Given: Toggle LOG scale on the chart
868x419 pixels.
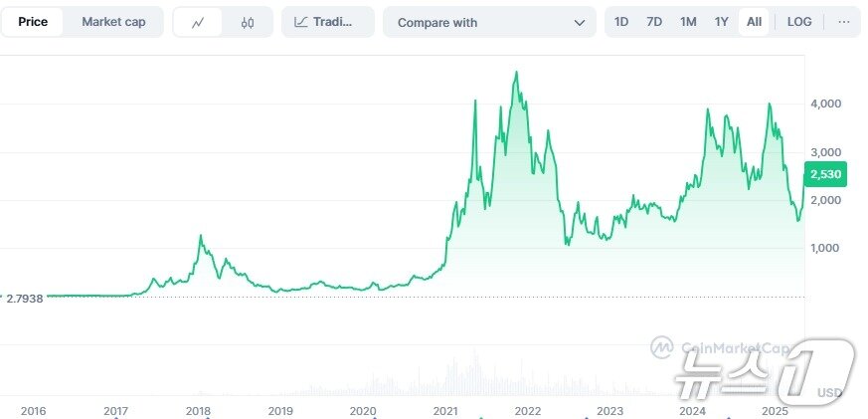Looking at the screenshot, I should point(799,22).
